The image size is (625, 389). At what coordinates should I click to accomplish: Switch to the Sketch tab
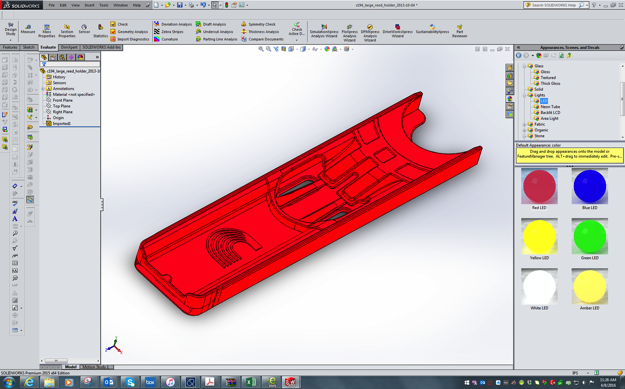pyautogui.click(x=28, y=47)
